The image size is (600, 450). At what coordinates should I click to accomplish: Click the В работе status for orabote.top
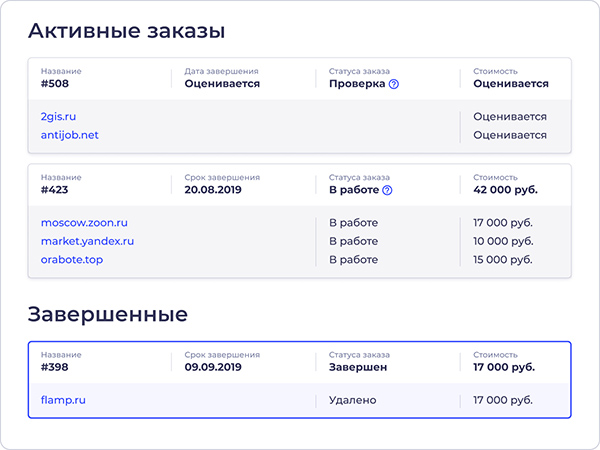[354, 259]
